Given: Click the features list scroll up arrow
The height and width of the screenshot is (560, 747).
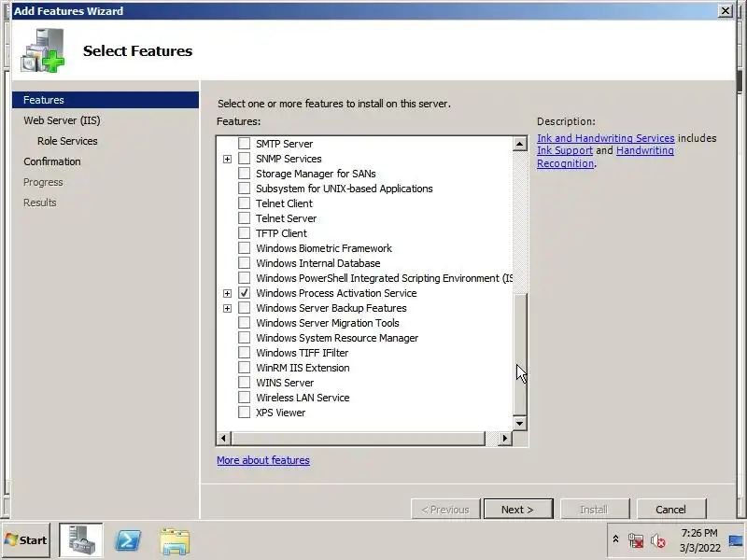Looking at the screenshot, I should (x=520, y=144).
